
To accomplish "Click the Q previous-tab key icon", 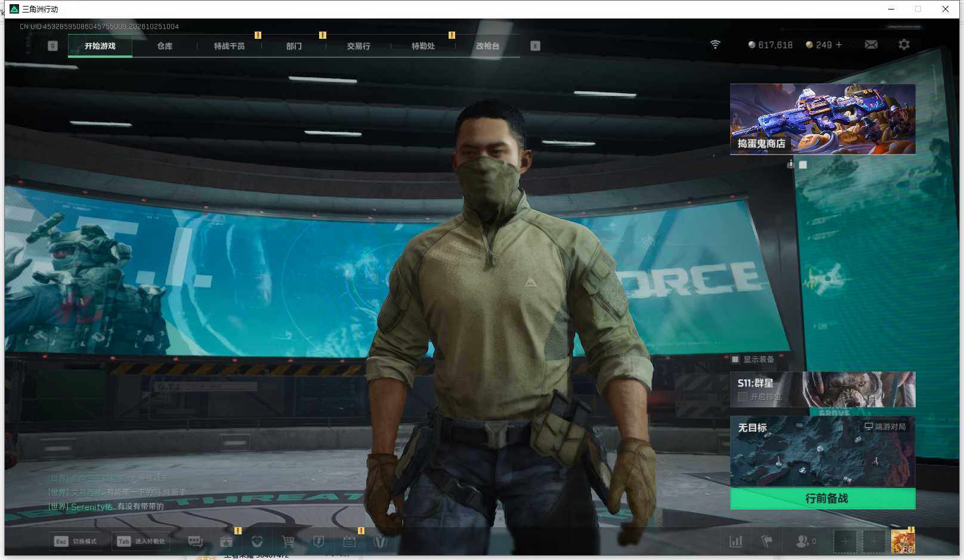I will (52, 46).
